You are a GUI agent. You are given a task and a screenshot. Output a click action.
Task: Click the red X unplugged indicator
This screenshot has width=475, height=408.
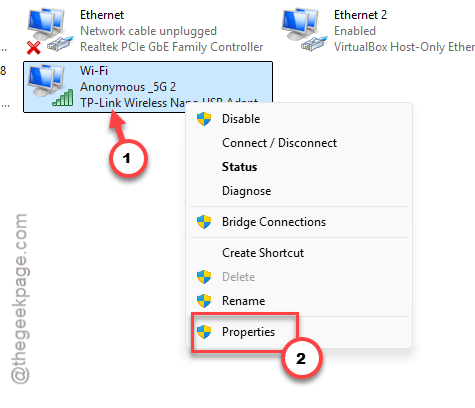[x=34, y=48]
